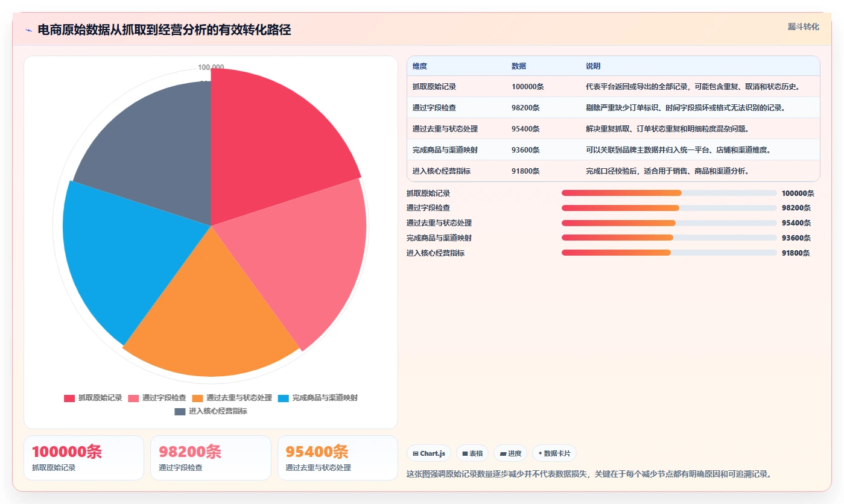This screenshot has width=844, height=504.
Task: Click the 进入核心经营指标 progress bar
Action: [x=669, y=253]
